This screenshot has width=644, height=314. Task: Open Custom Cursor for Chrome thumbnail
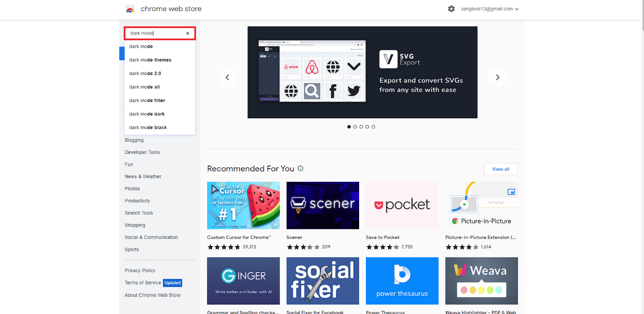pyautogui.click(x=243, y=205)
